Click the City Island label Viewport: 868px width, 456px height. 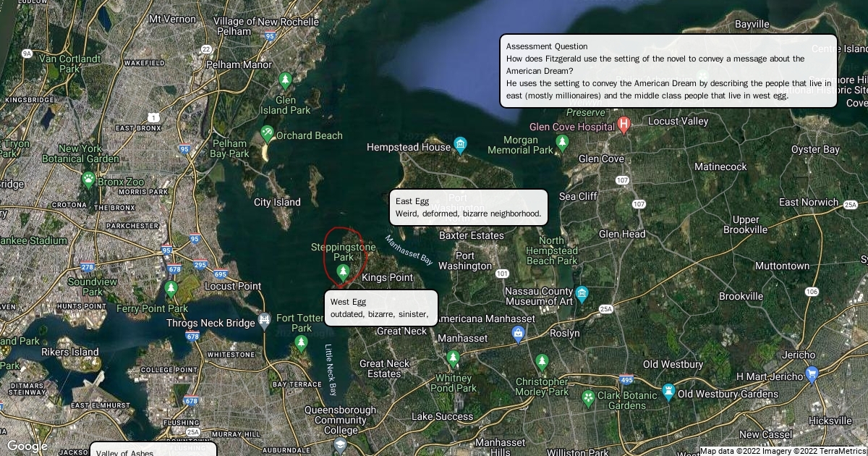click(277, 202)
